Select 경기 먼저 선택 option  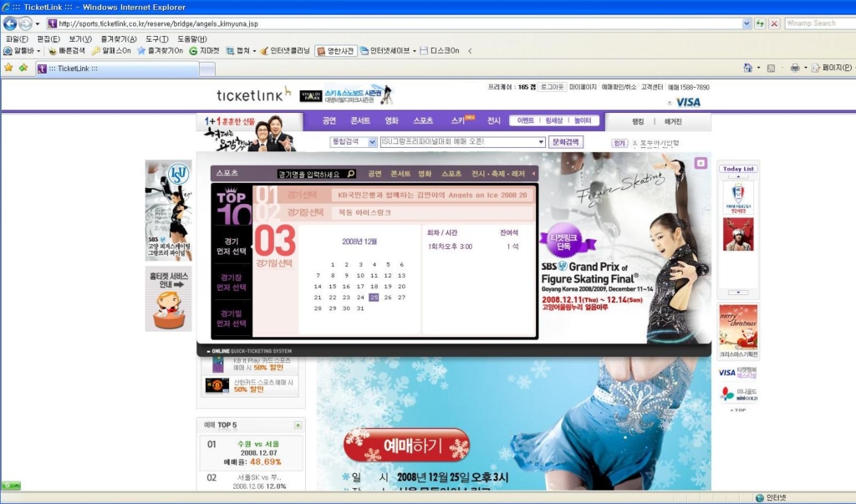(232, 247)
